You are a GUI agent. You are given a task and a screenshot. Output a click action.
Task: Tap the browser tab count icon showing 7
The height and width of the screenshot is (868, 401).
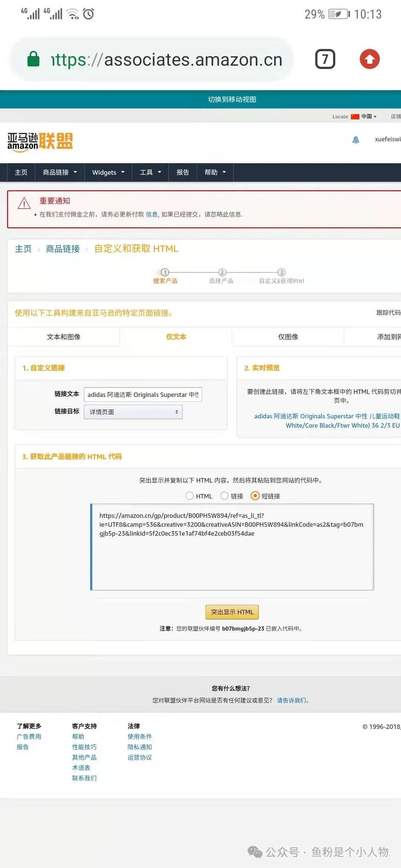click(325, 59)
